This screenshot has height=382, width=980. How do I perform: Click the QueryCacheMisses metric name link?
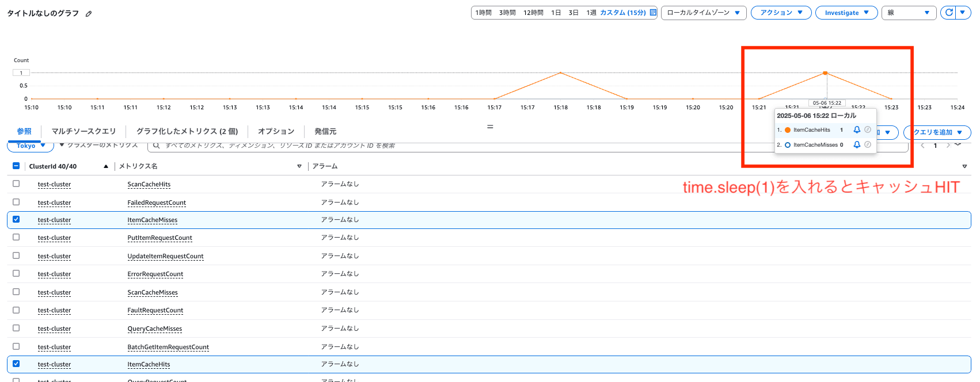(x=155, y=328)
